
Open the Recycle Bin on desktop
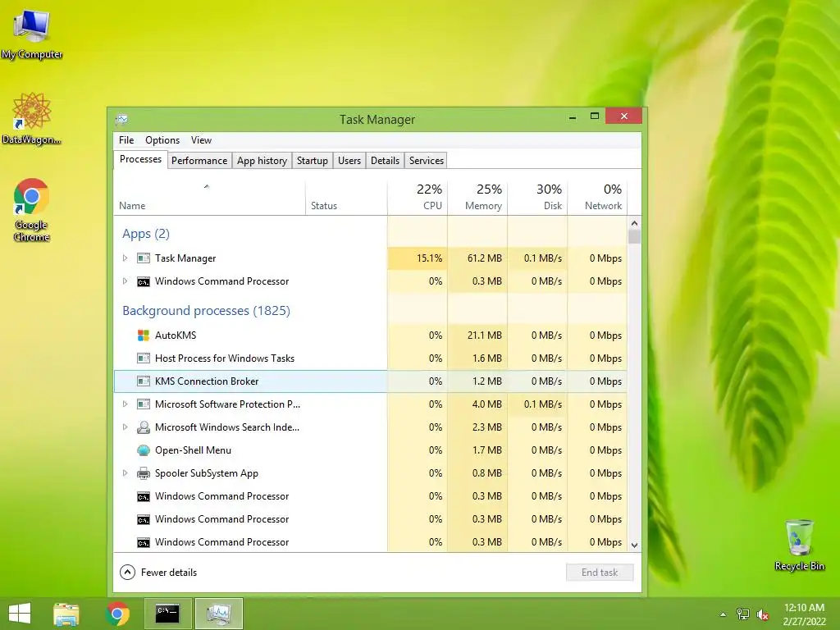pyautogui.click(x=799, y=546)
